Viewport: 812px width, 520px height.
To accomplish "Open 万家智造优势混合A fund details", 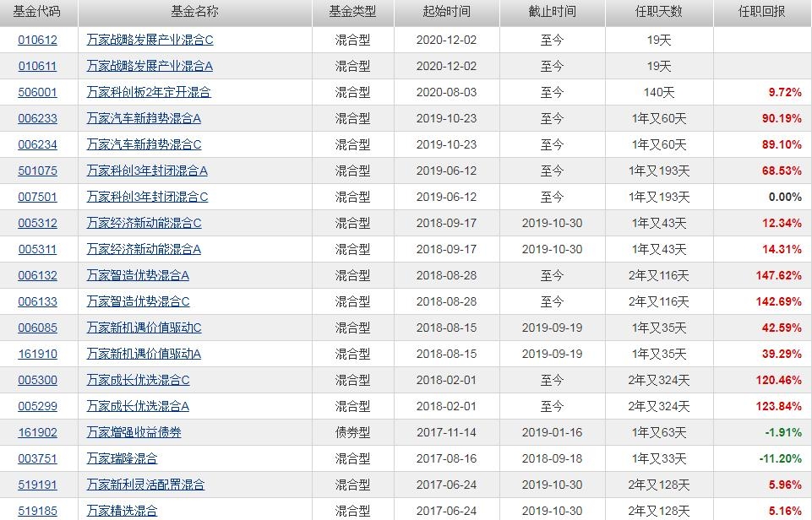I will [x=138, y=275].
